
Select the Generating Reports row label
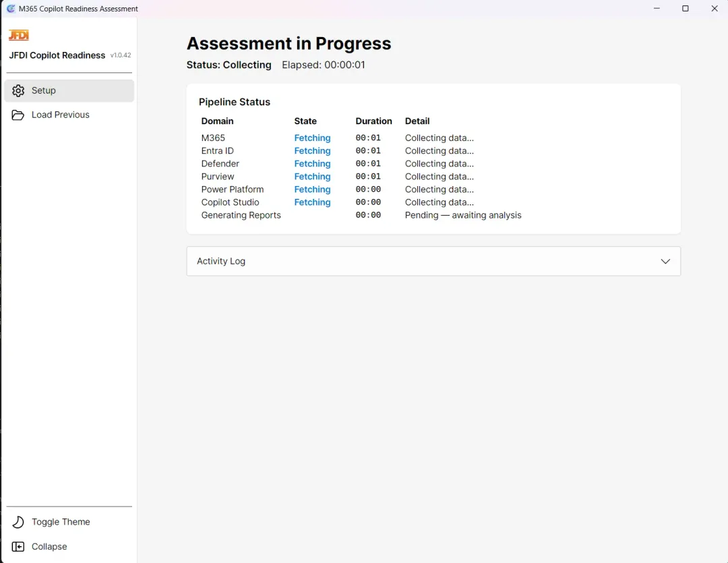(241, 215)
